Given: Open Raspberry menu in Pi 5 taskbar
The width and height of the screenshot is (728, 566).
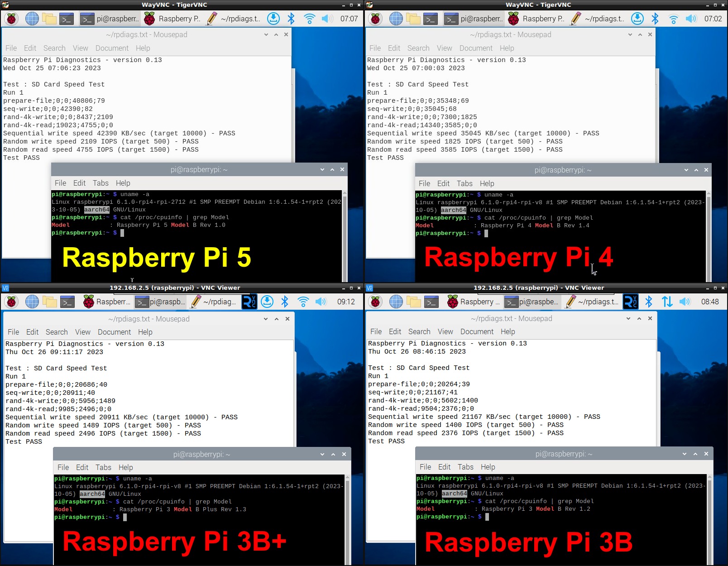Looking at the screenshot, I should point(12,19).
